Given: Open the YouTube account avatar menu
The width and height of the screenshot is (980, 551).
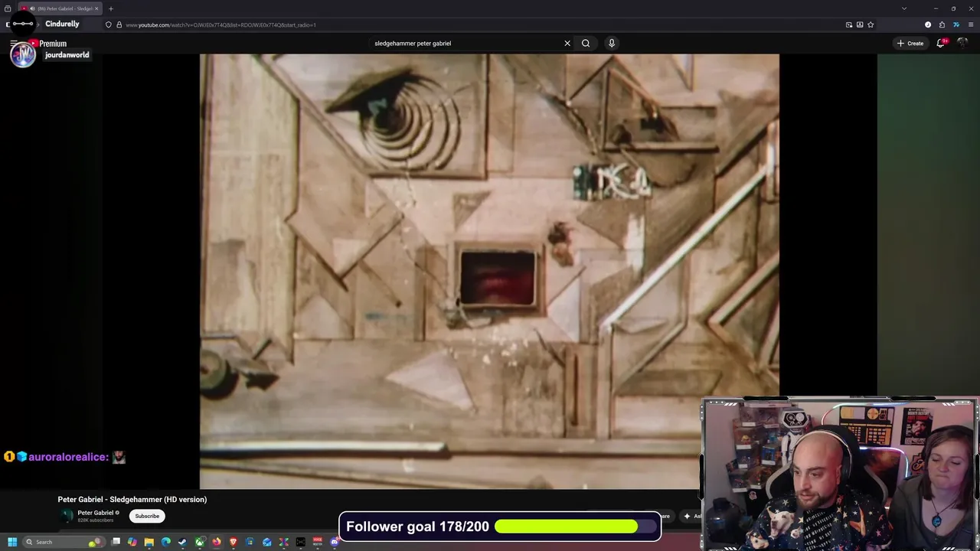Looking at the screenshot, I should [962, 44].
